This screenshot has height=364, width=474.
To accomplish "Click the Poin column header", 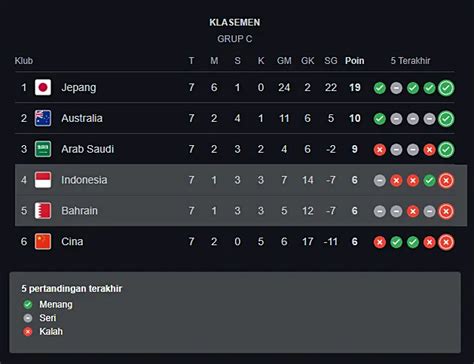I will tap(355, 61).
